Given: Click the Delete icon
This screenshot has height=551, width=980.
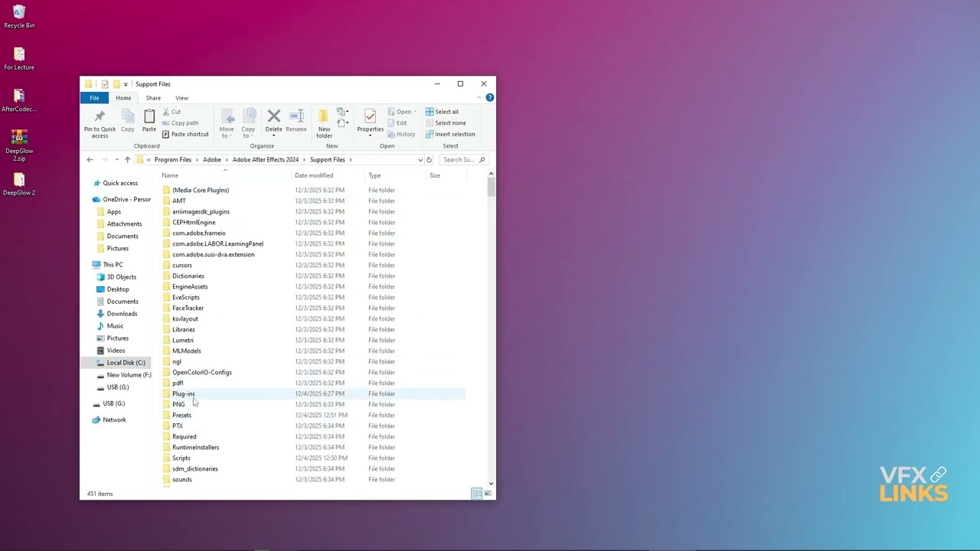Looking at the screenshot, I should (273, 116).
